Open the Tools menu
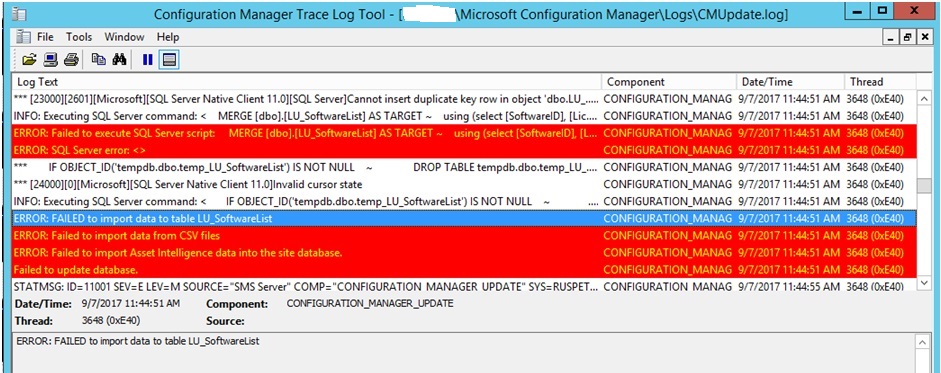This screenshot has height=373, width=941. click(x=79, y=37)
